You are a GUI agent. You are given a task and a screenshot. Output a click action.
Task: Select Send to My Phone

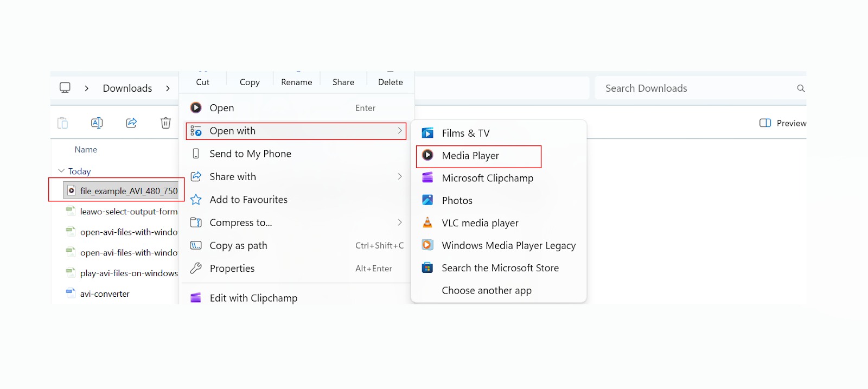(x=296, y=154)
